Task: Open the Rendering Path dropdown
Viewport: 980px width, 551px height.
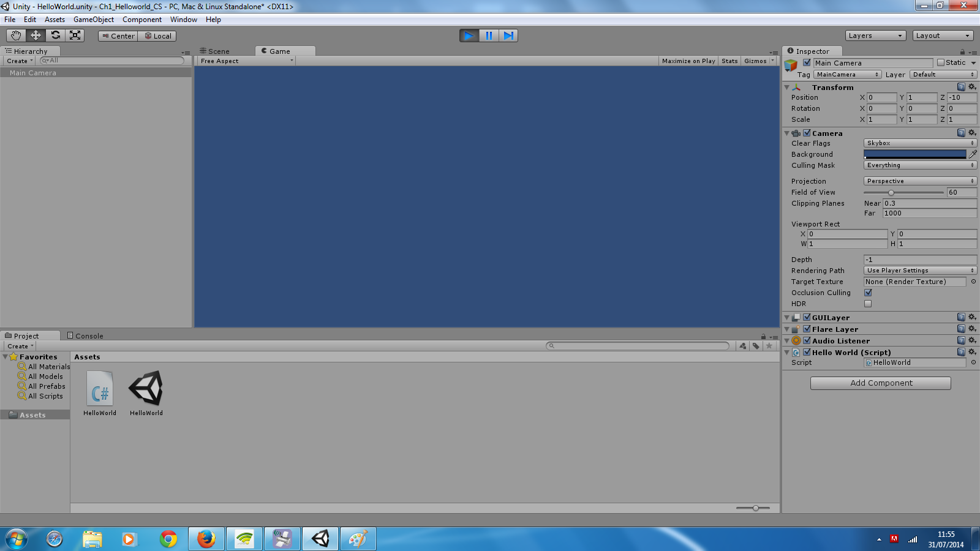Action: pyautogui.click(x=920, y=271)
